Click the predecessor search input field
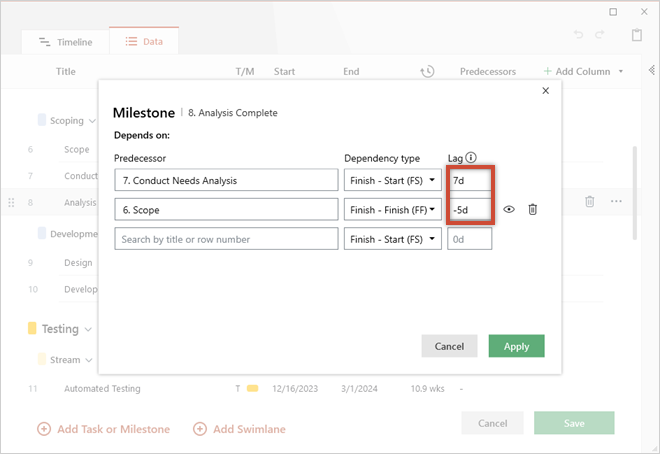 [226, 239]
